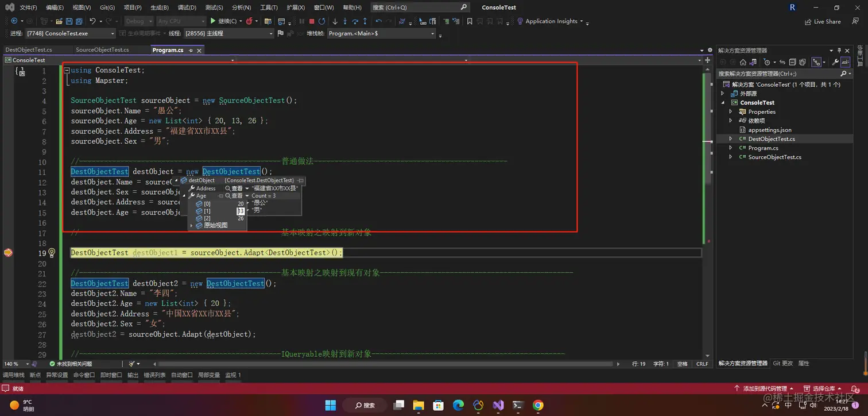The height and width of the screenshot is (416, 868).
Task: Expand the 原始视图 row in the debug tooltip
Action: pyautogui.click(x=192, y=226)
